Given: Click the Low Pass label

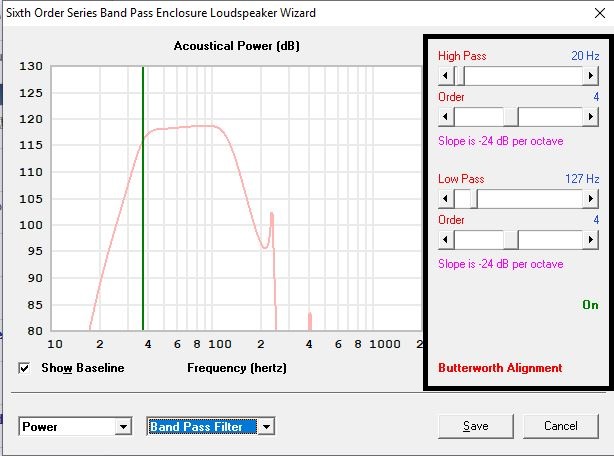Looking at the screenshot, I should point(461,179).
